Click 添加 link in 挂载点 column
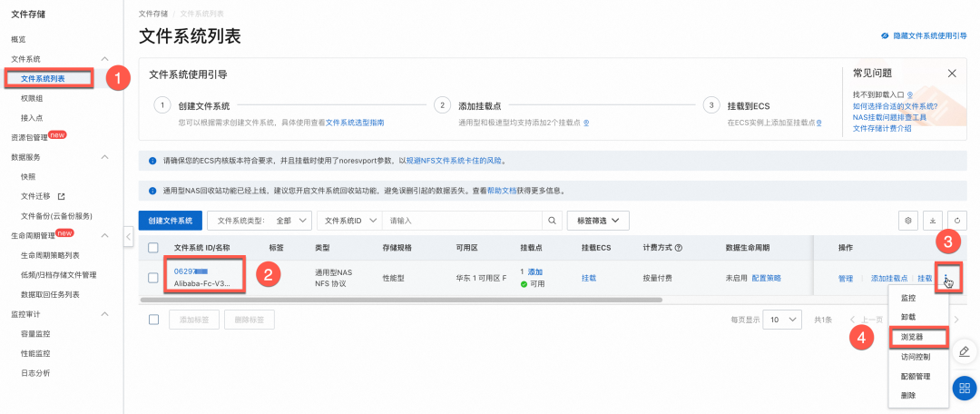980x414 pixels. pos(535,272)
